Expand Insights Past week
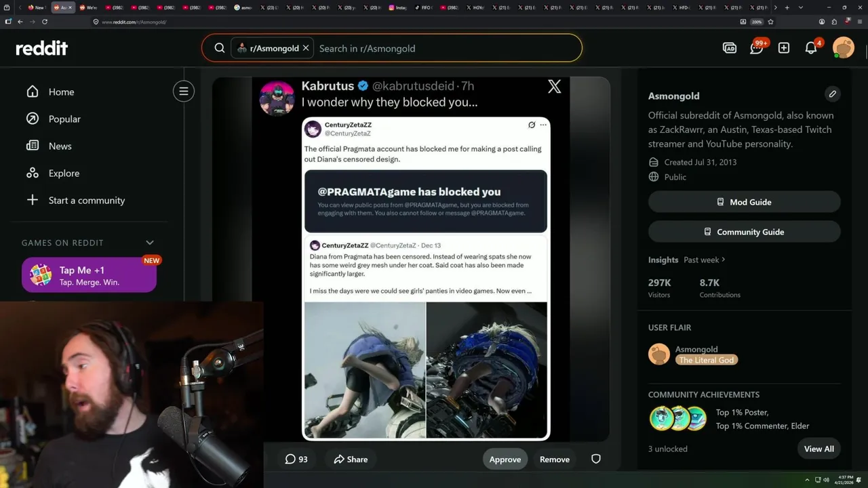Image resolution: width=868 pixels, height=488 pixels. 705,260
